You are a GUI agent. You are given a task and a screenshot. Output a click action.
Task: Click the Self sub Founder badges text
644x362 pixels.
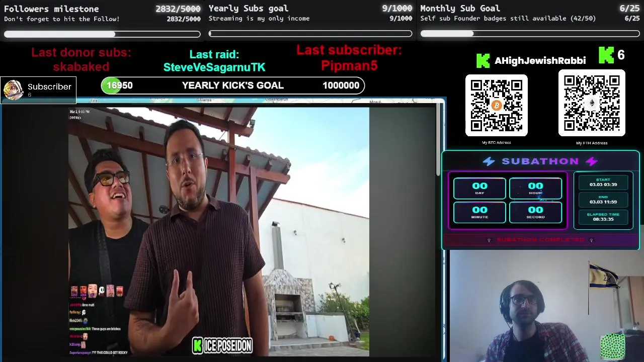tap(508, 18)
